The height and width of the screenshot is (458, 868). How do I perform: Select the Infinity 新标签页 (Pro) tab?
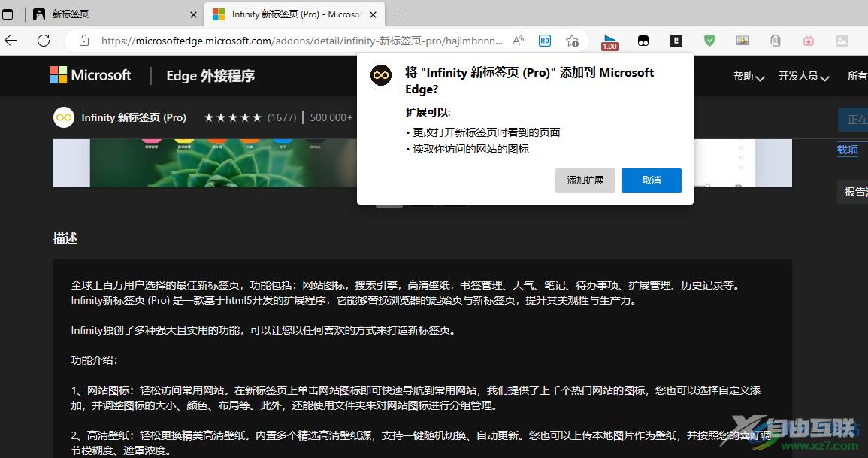(x=295, y=14)
